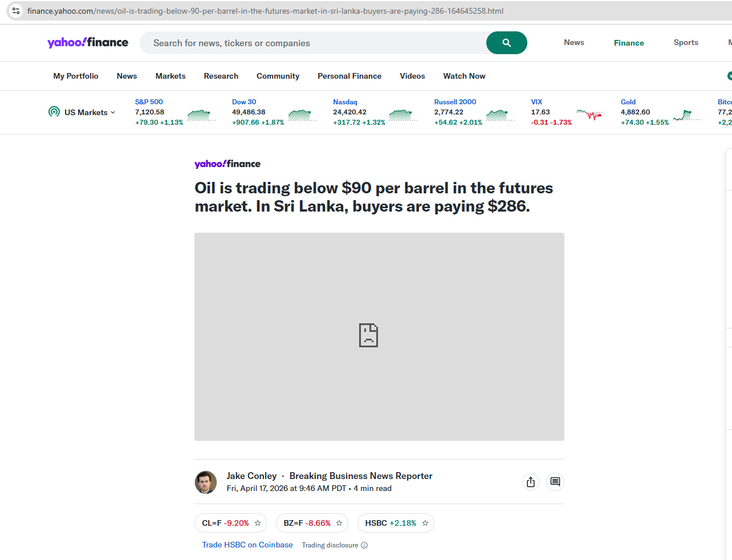732x560 pixels.
Task: Click the S&P 500 value 7,120.58
Action: 149,112
